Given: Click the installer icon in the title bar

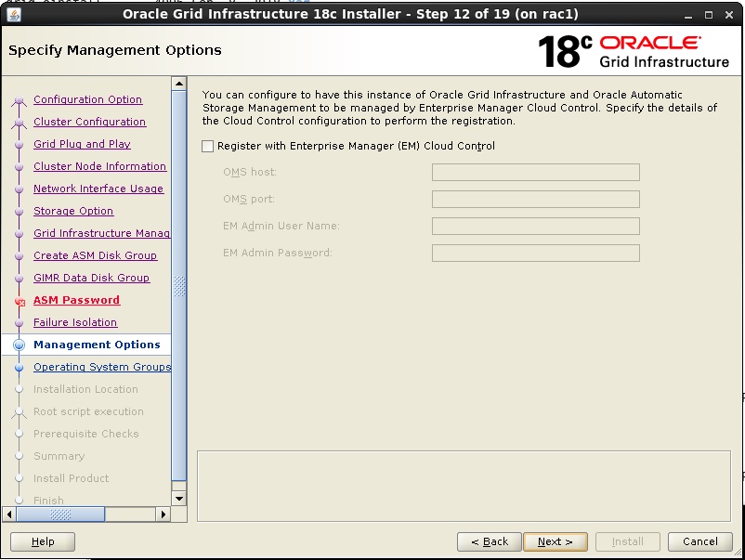Looking at the screenshot, I should click(x=13, y=13).
